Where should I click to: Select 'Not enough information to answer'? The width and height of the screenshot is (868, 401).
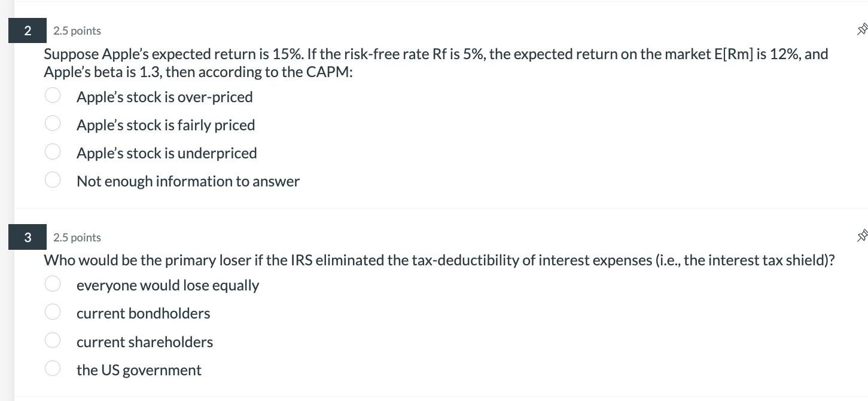click(x=53, y=179)
